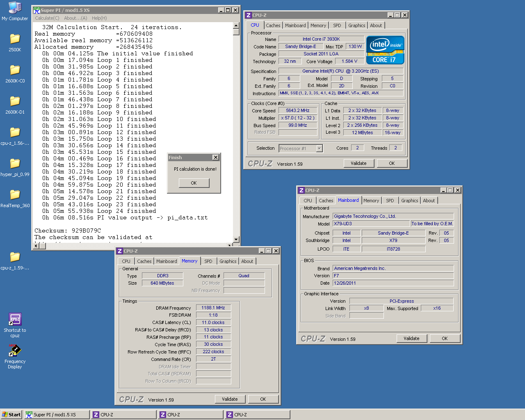Click the Bus Speed value 99.0 MHz
This screenshot has height=420, width=525.
(298, 125)
